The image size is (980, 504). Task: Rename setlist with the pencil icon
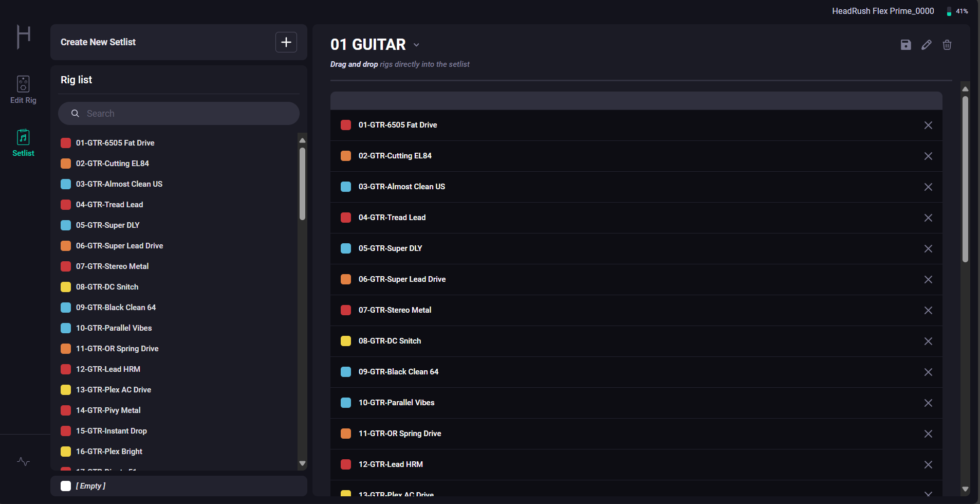coord(927,45)
